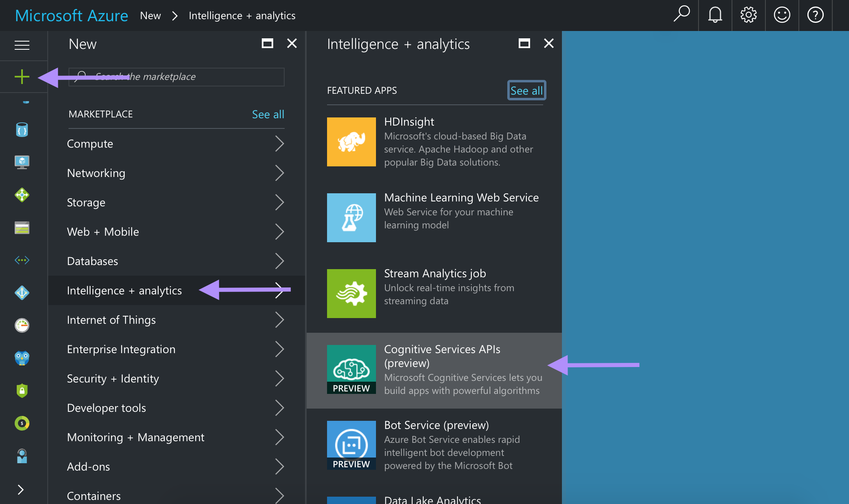This screenshot has height=504, width=849.
Task: Click the search magnifier in top bar
Action: coord(681,14)
